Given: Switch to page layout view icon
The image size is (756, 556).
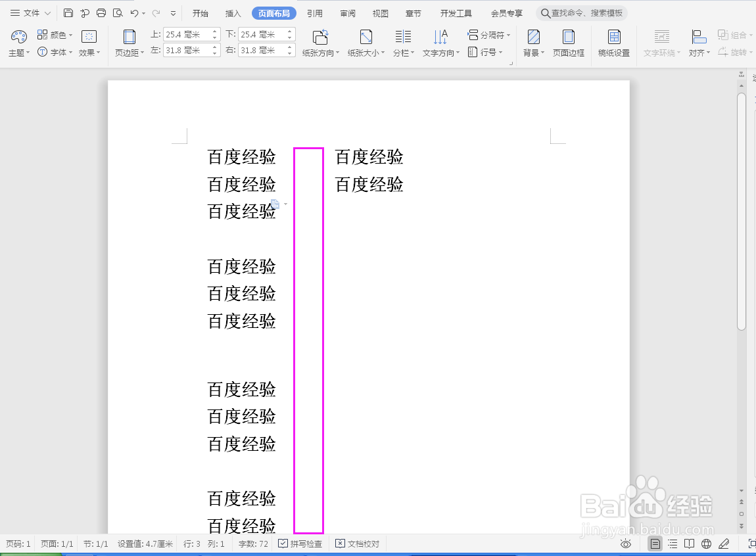Looking at the screenshot, I should point(655,544).
